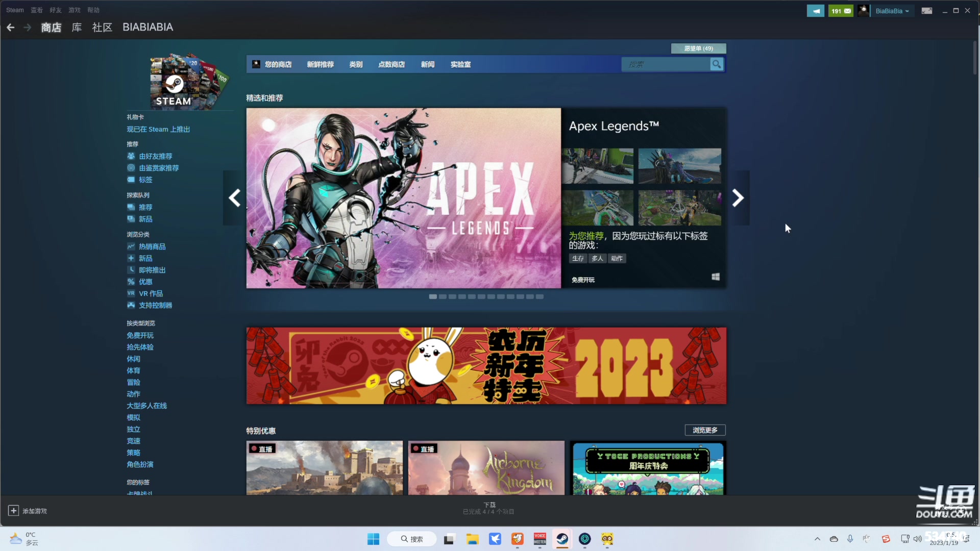Image resolution: width=980 pixels, height=551 pixels.
Task: Open 实验室 in the store bar
Action: (x=460, y=64)
